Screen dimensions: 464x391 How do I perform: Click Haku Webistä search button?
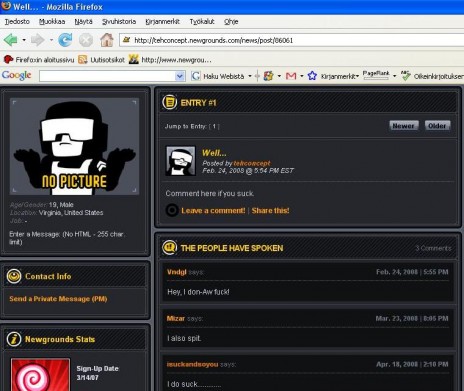219,76
